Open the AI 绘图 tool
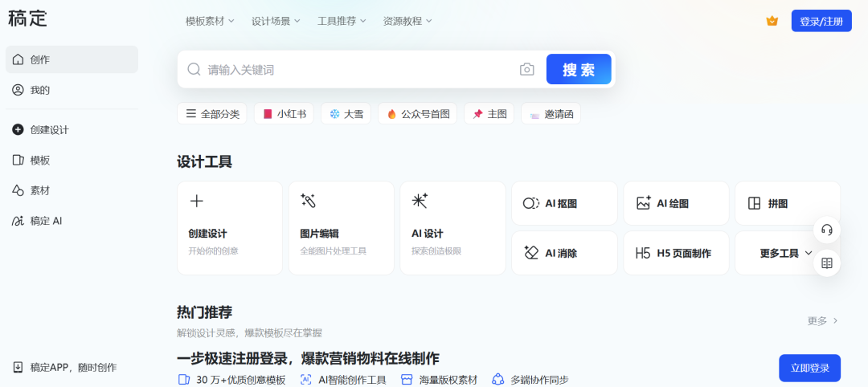Screen dimensions: 868x387 click(x=676, y=203)
